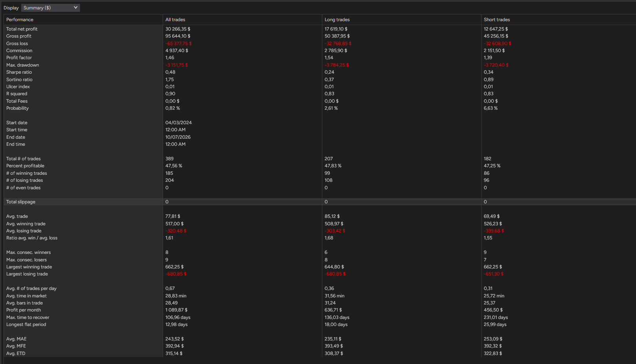Select Profit per month value 1 089,87 $
This screenshot has height=364, width=636.
176,310
